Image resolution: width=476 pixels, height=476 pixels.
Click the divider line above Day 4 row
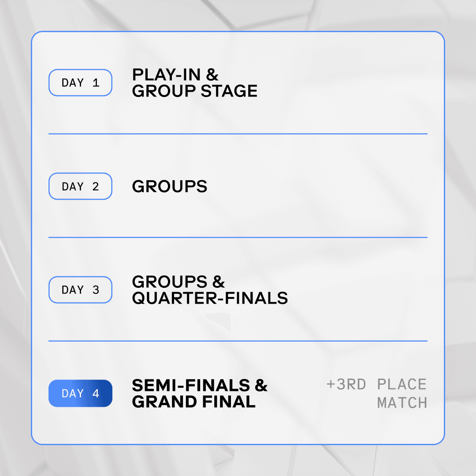238,341
